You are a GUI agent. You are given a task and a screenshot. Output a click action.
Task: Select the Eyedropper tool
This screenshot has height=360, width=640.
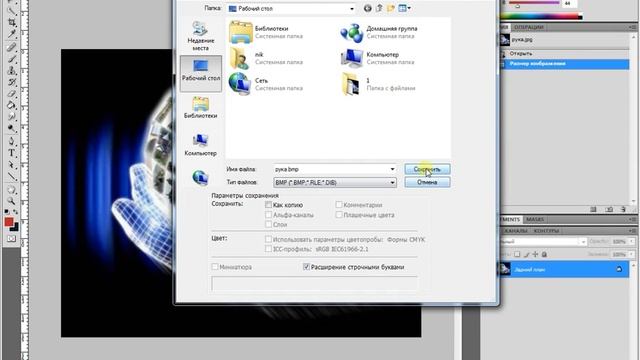pyautogui.click(x=12, y=35)
